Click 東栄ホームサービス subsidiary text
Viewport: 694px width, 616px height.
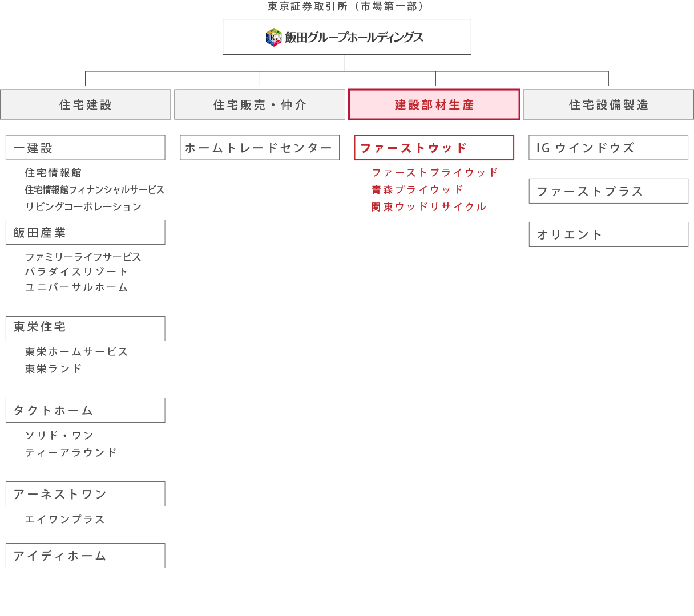point(76,352)
